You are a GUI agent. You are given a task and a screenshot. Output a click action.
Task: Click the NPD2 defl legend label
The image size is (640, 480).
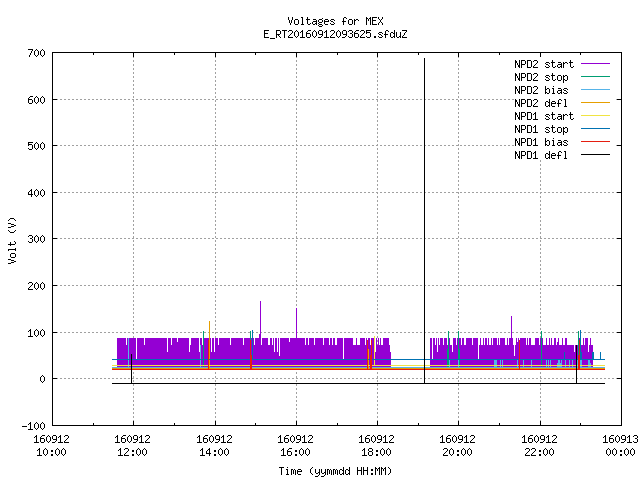tap(541, 103)
